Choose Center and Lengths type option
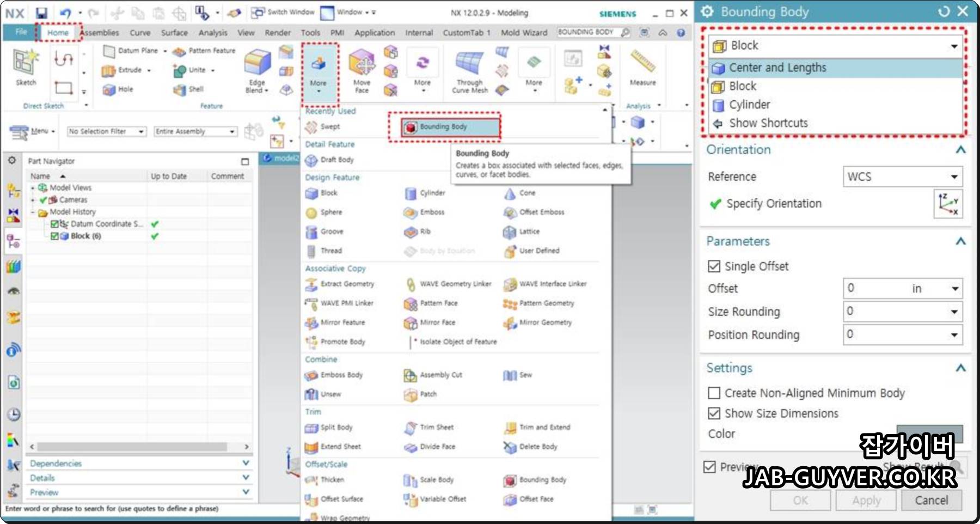 [x=836, y=68]
